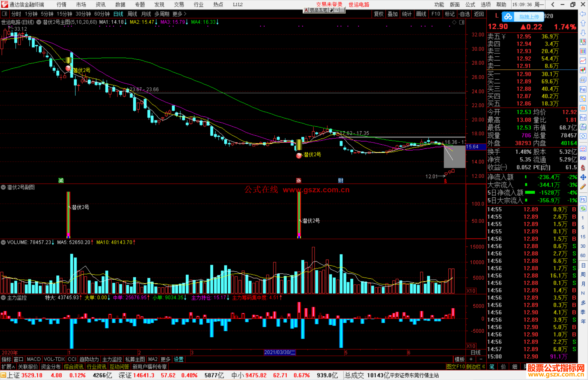
Task: Click the 画线 draw line button
Action: click(x=421, y=14)
